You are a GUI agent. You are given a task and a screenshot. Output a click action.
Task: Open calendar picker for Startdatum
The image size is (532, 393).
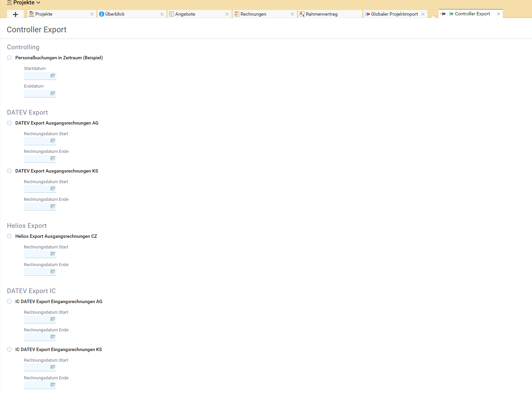[x=53, y=76]
